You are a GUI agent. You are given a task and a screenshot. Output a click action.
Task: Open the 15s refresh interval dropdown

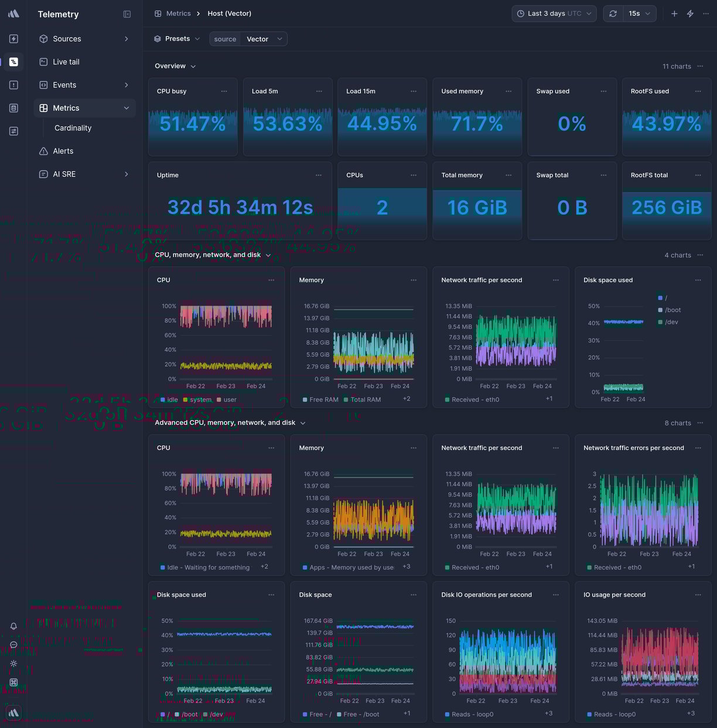coord(639,13)
